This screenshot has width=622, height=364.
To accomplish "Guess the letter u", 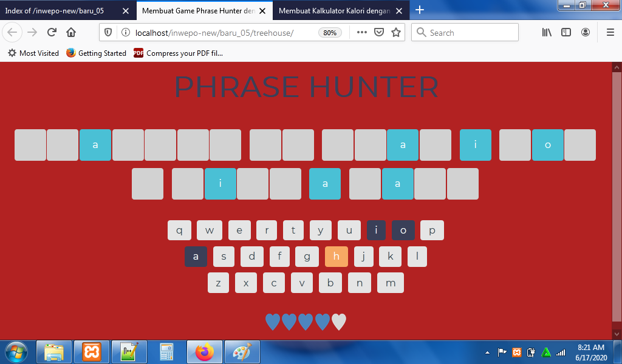I will tap(349, 230).
